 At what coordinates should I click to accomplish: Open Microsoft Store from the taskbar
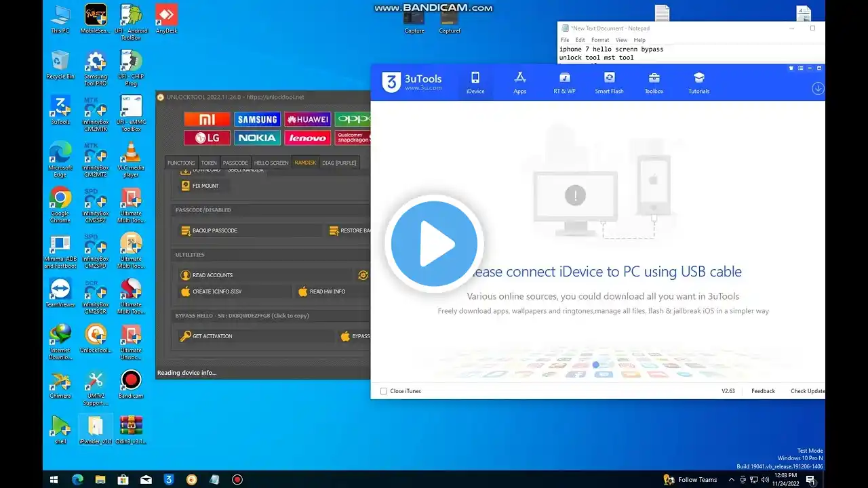coord(123,479)
